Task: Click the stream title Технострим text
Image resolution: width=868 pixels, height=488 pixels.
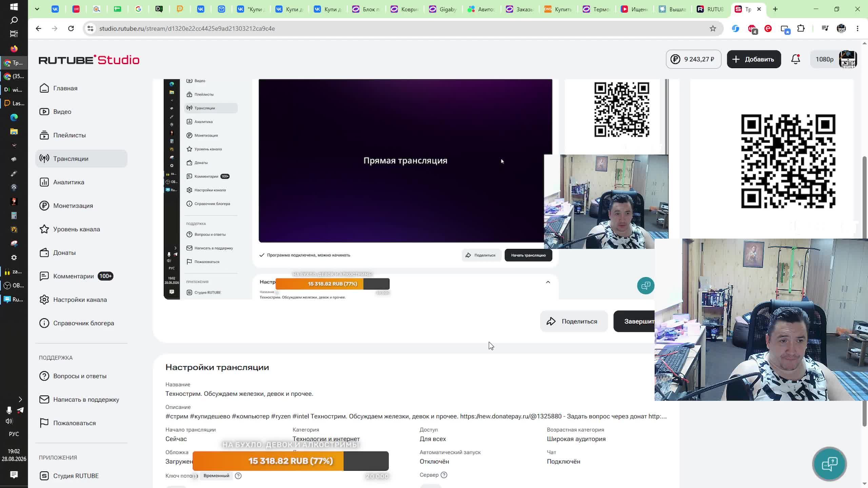Action: (x=239, y=394)
